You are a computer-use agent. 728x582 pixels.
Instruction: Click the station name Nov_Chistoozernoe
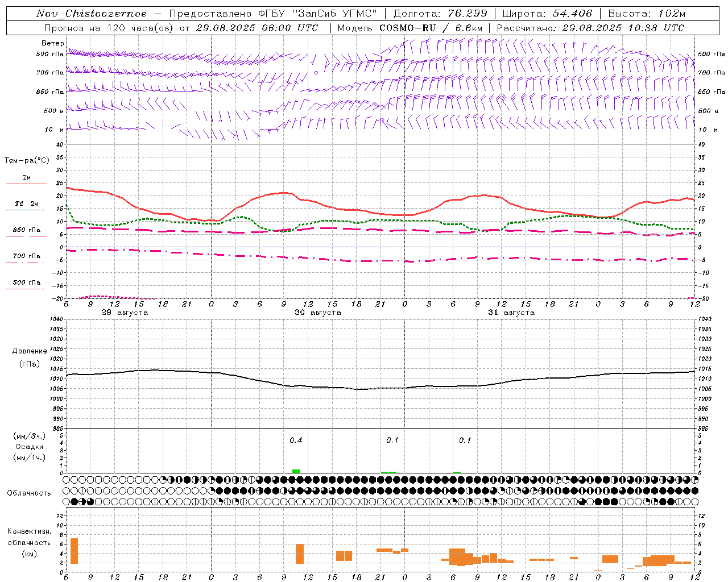(91, 14)
